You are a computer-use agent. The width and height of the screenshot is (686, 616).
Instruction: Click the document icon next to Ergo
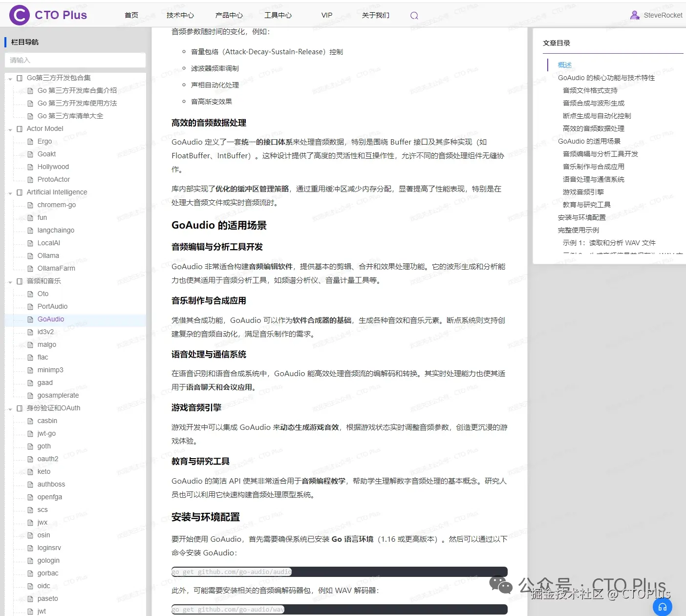tap(30, 141)
